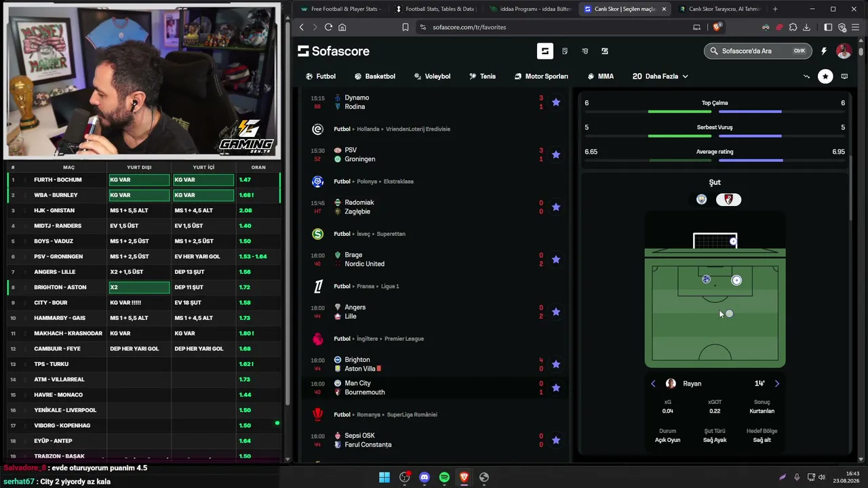The width and height of the screenshot is (868, 488).
Task: Open the third header icon next to news
Action: click(585, 51)
